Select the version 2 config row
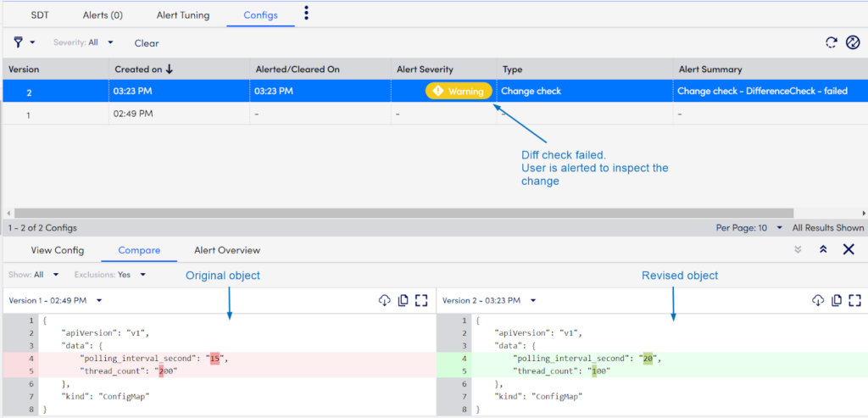Image resolution: width=868 pixels, height=418 pixels. click(434, 91)
